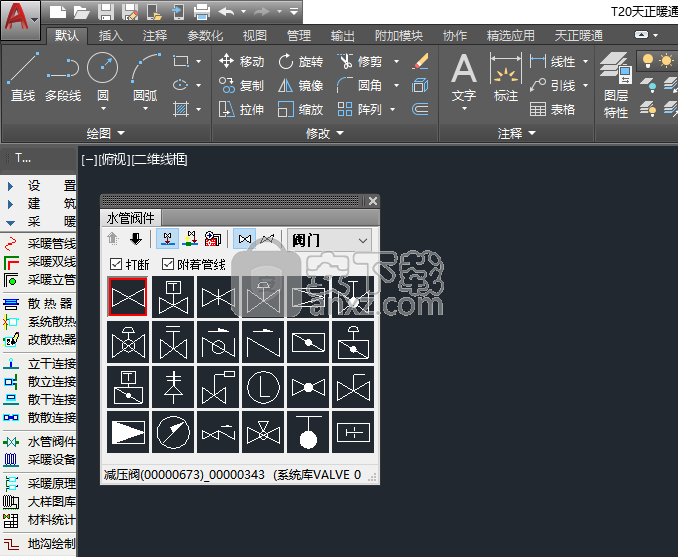The image size is (678, 557).
Task: Click 采暖管线 in the left sidebar
Action: coord(50,243)
